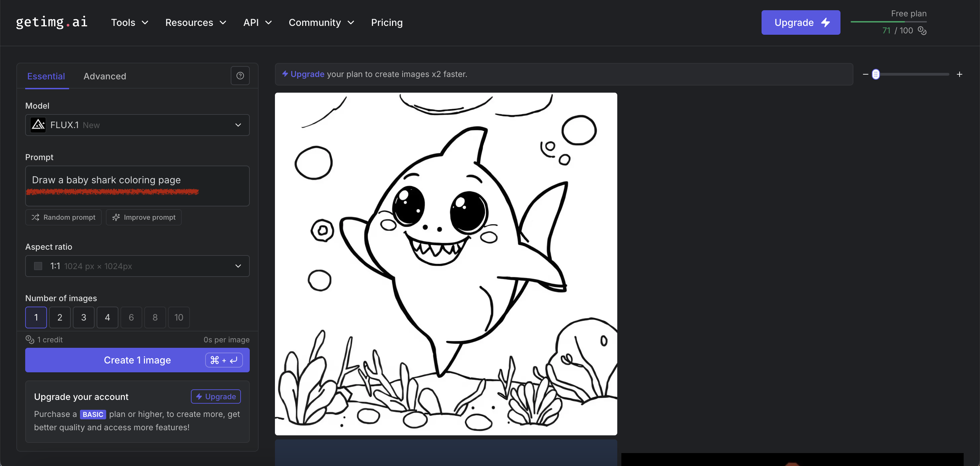Switch to the Advanced tab
This screenshot has width=980, height=466.
point(104,76)
